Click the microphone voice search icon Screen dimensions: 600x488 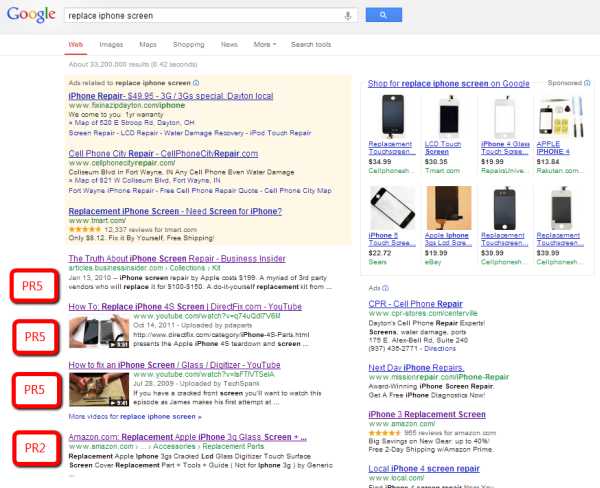pyautogui.click(x=347, y=16)
